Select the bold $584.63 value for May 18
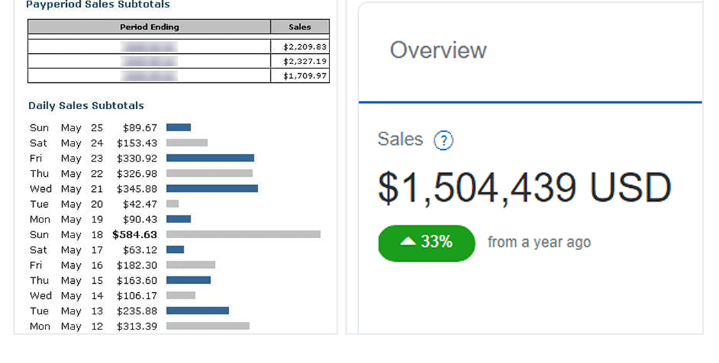The height and width of the screenshot is (363, 719). (x=135, y=235)
